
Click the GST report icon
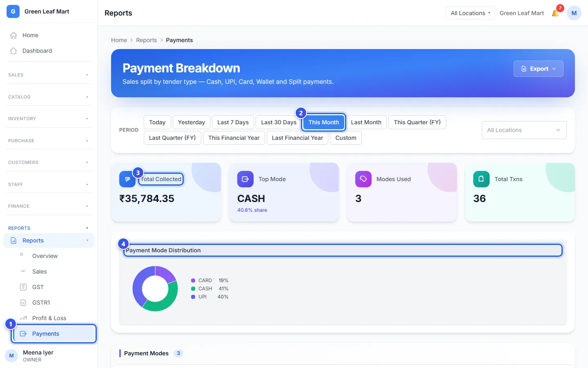pos(23,287)
